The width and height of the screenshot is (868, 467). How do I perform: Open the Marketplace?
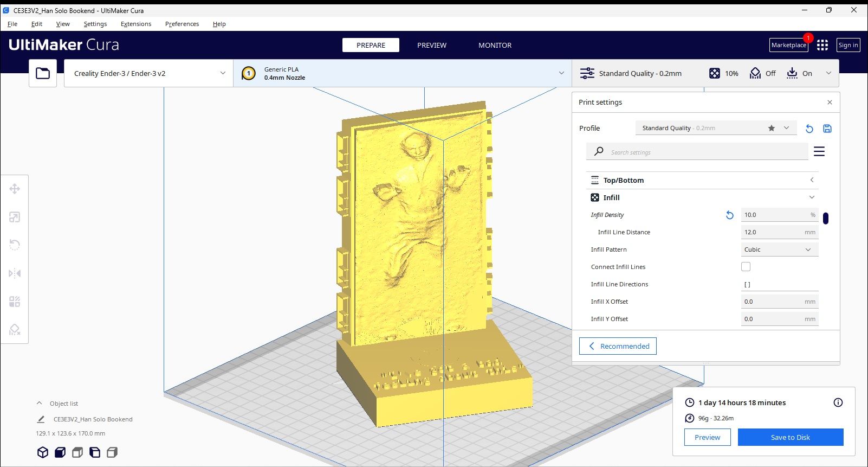click(789, 45)
